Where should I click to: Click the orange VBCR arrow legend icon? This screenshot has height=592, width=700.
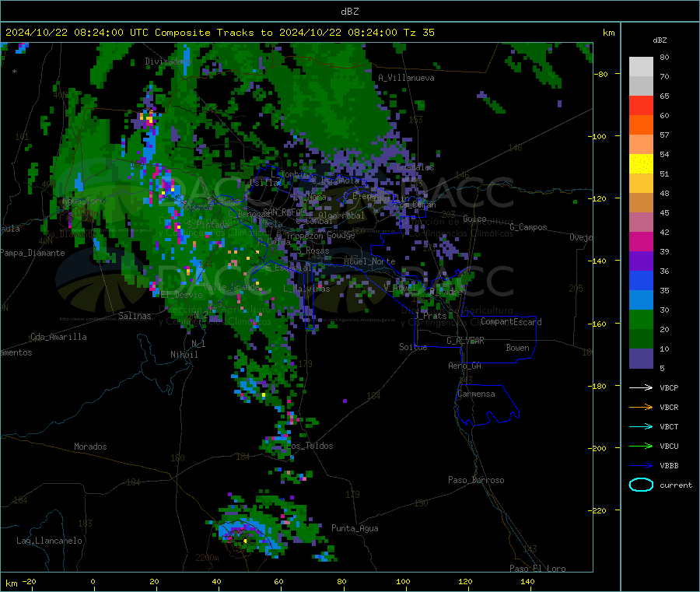[641, 407]
